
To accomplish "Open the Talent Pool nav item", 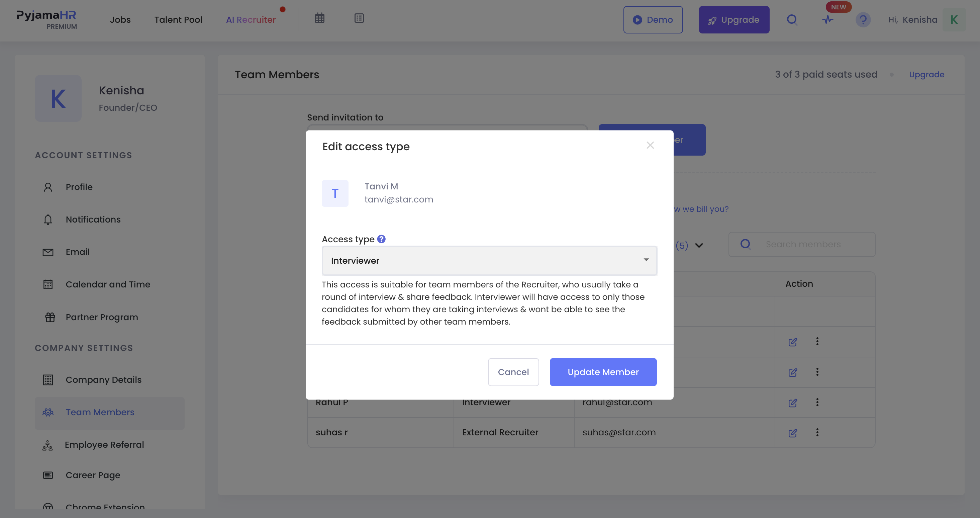I will pyautogui.click(x=178, y=20).
